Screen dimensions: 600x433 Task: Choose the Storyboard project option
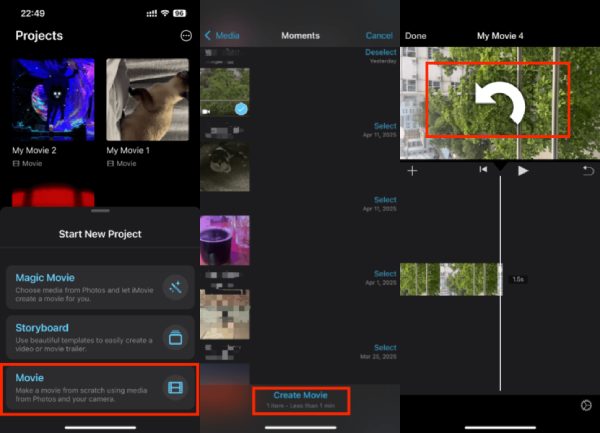tap(100, 338)
